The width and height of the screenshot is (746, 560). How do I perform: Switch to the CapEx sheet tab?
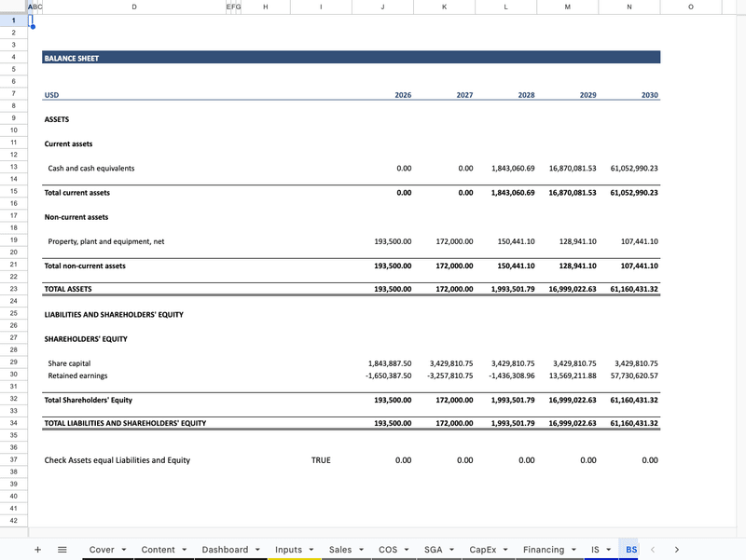tap(483, 550)
